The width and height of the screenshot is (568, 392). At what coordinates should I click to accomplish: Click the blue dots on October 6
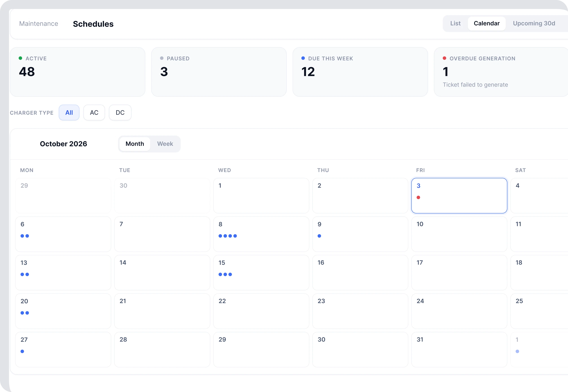(x=25, y=236)
